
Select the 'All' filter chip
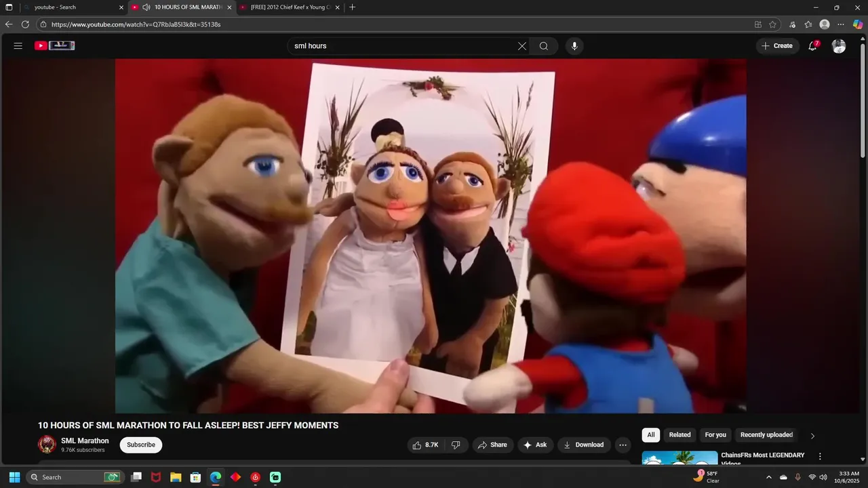click(651, 435)
